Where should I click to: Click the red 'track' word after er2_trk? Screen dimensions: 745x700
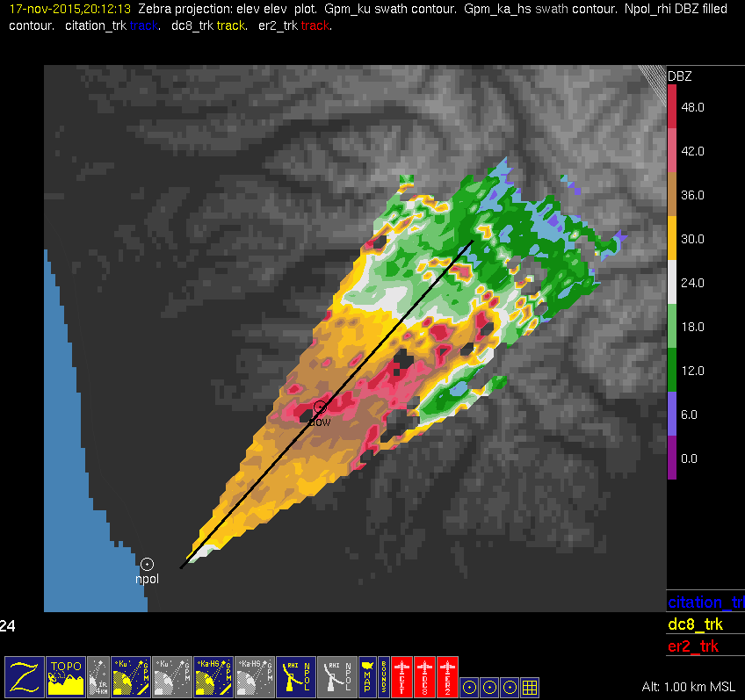click(315, 25)
